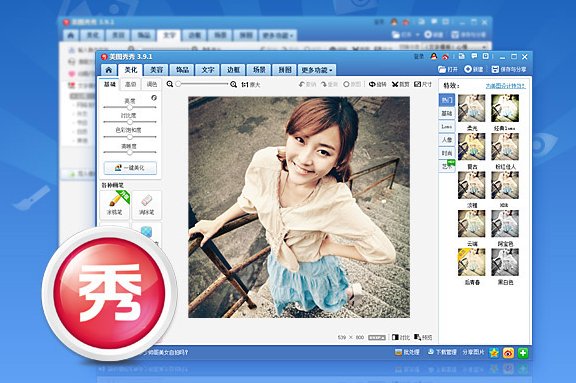
Task: Click the reset icon above the brightness slider
Action: pyautogui.click(x=154, y=98)
